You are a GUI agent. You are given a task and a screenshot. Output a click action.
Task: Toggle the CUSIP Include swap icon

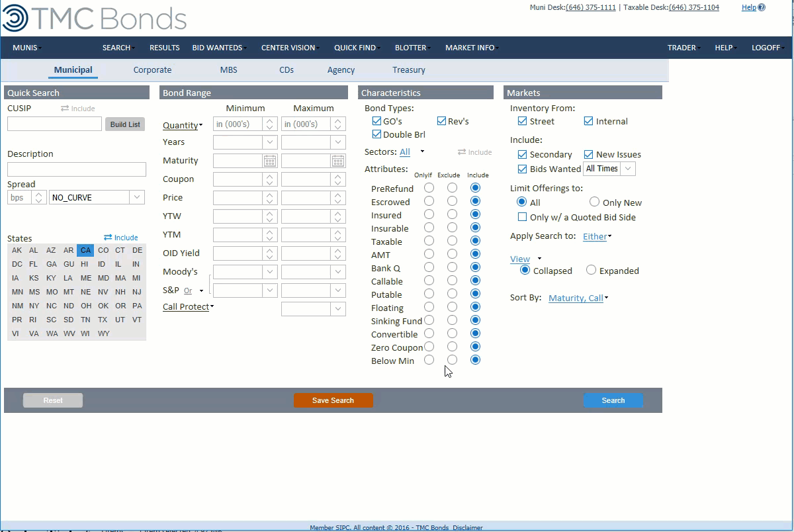point(65,109)
